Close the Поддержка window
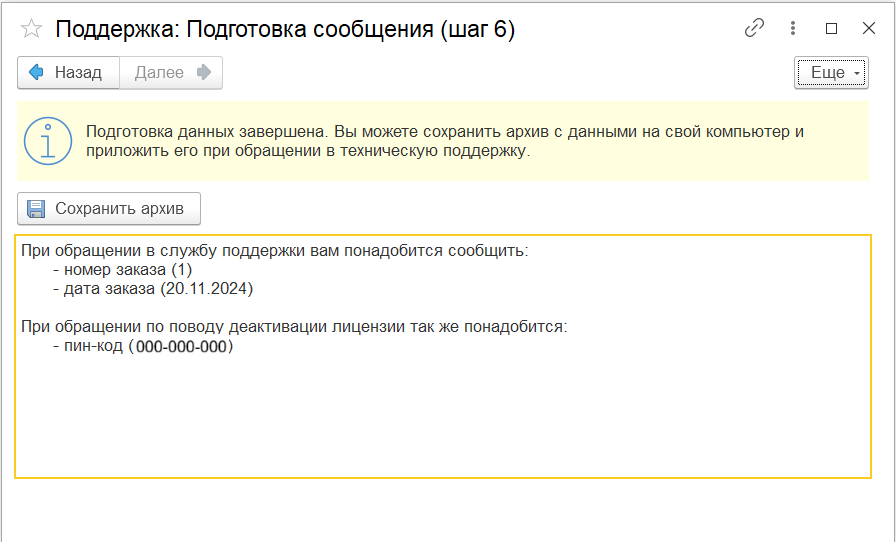Screen dimensions: 896x542 [868, 29]
